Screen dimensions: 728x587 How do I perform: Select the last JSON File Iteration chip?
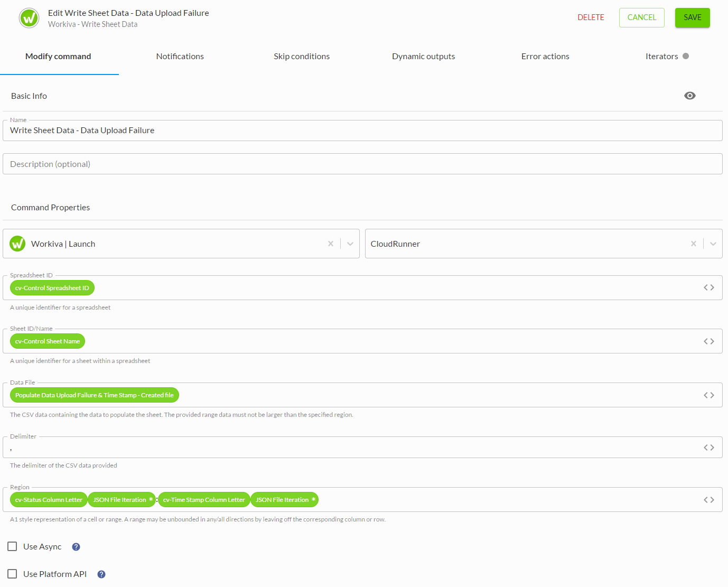(x=284, y=500)
